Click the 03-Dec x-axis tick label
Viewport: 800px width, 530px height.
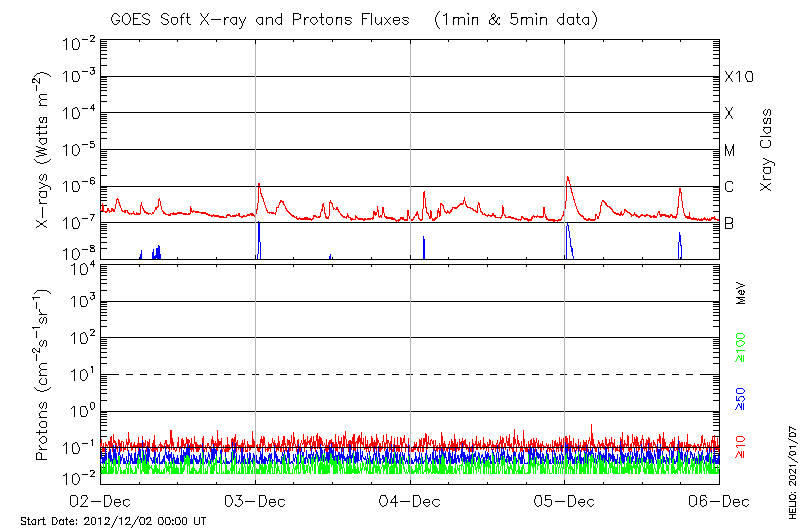(256, 501)
